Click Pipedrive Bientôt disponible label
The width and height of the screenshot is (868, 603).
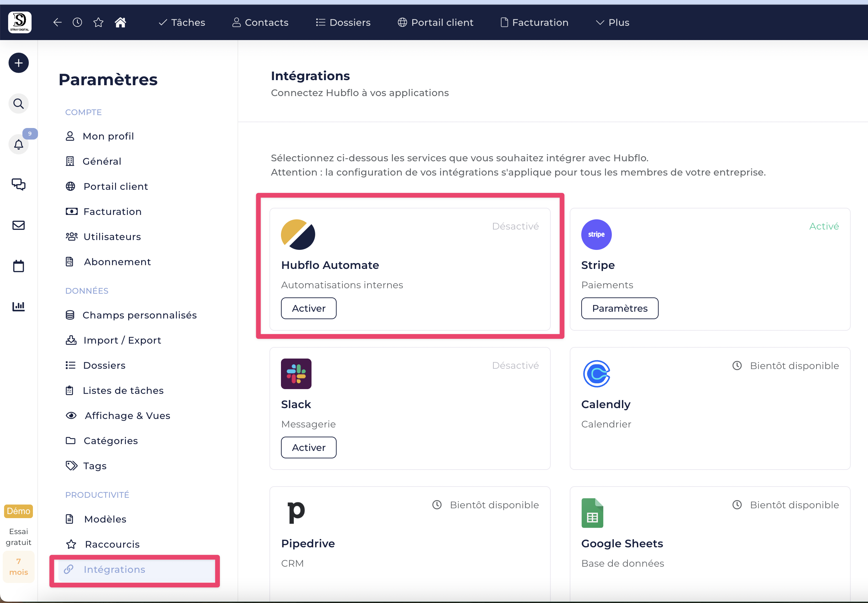point(485,505)
